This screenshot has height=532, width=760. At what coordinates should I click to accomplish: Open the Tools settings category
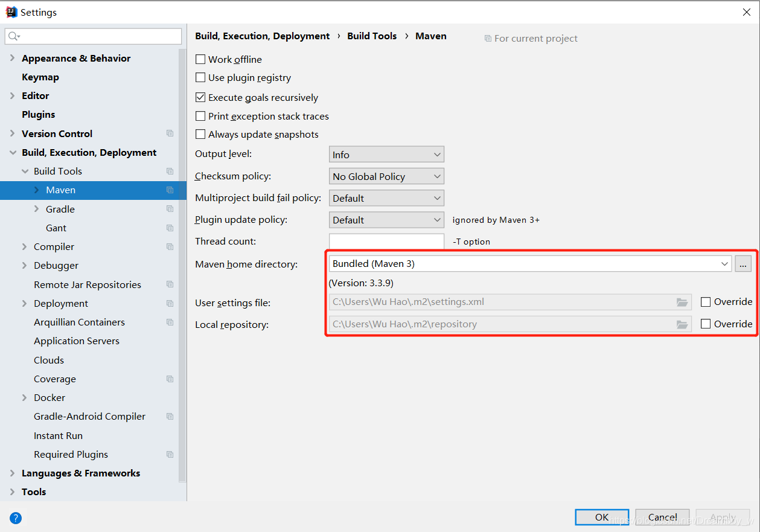pyautogui.click(x=34, y=492)
